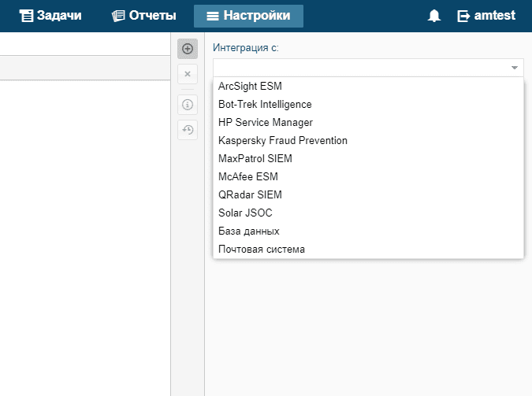Click the logout arrow icon beside amtest
The width and height of the screenshot is (532, 396).
[x=463, y=16]
